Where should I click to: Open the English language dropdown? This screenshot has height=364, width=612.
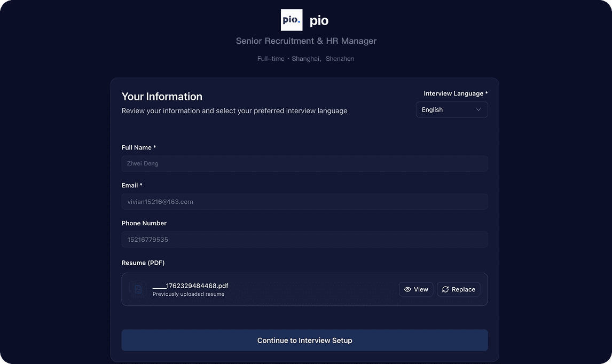[451, 110]
